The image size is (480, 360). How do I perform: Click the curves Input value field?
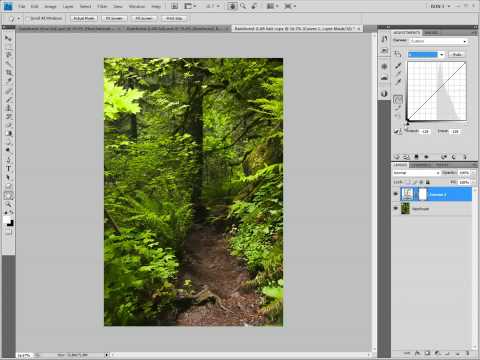[x=455, y=131]
